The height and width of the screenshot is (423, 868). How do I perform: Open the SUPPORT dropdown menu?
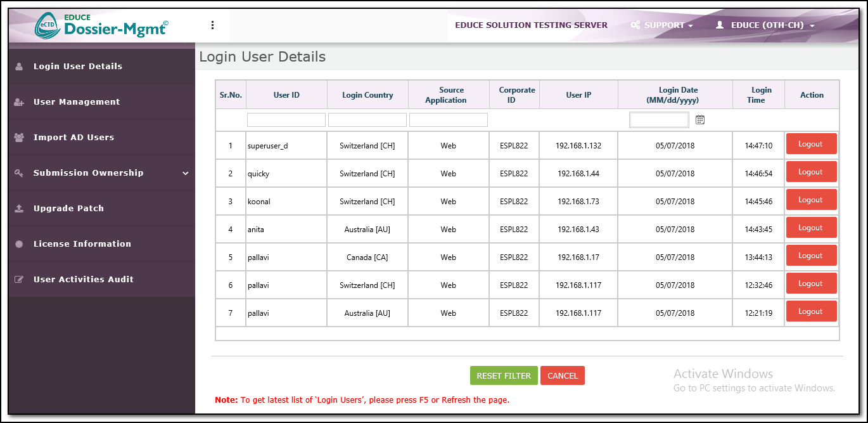pos(662,25)
